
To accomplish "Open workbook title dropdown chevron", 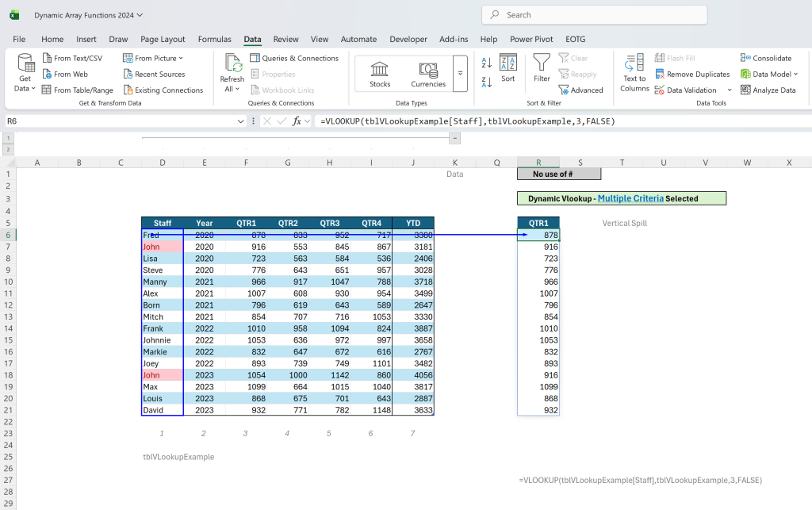I will 140,15.
